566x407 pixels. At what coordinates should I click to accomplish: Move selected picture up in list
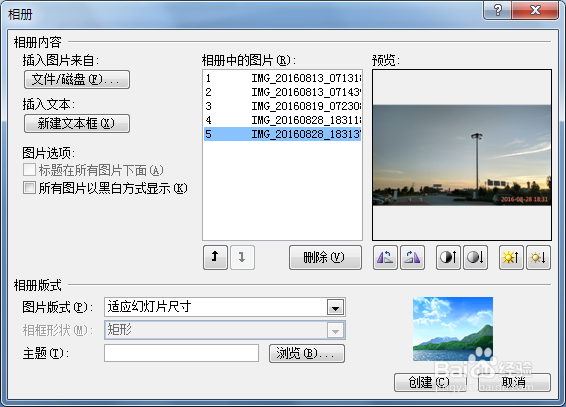215,257
